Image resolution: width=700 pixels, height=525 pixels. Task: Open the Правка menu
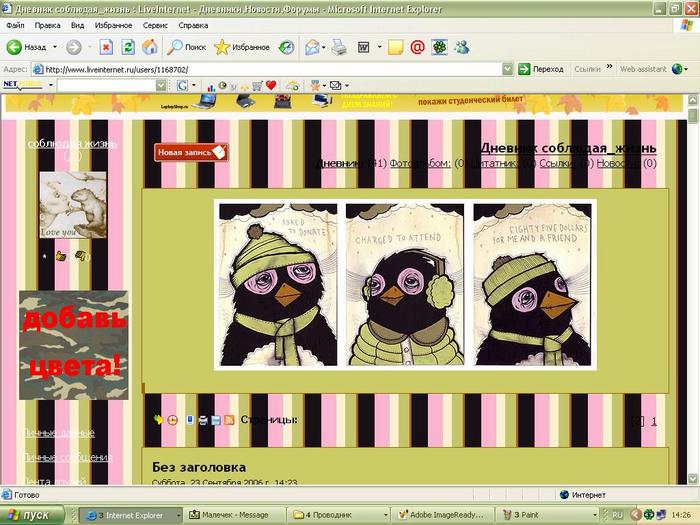point(47,25)
